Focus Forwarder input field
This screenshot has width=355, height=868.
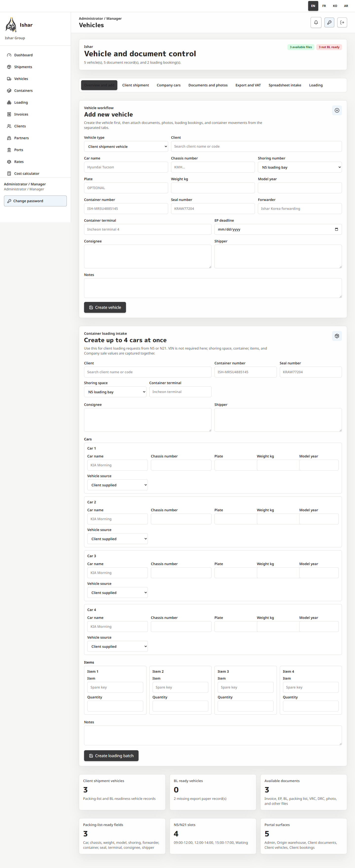point(300,209)
